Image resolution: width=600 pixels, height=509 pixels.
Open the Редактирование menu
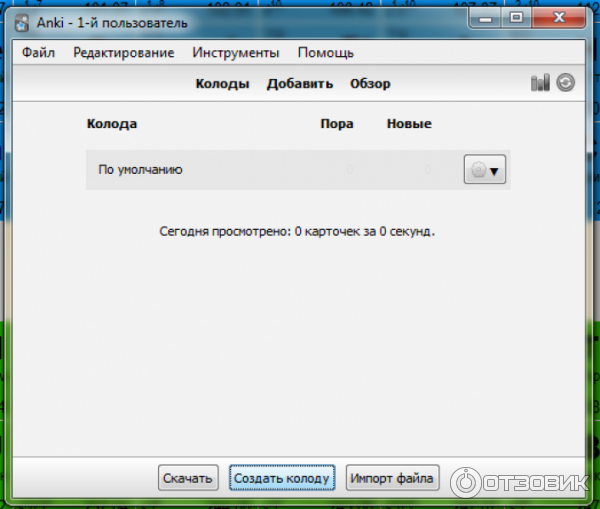pos(123,53)
